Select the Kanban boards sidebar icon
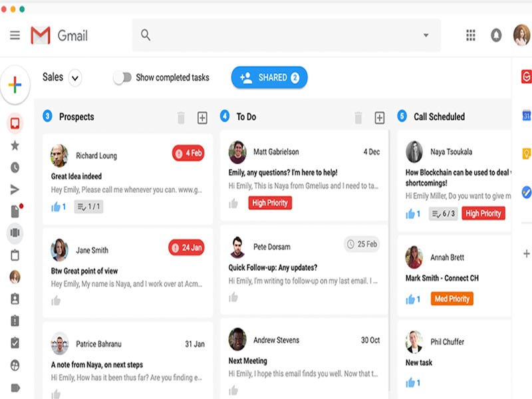The image size is (532, 399). (x=15, y=233)
